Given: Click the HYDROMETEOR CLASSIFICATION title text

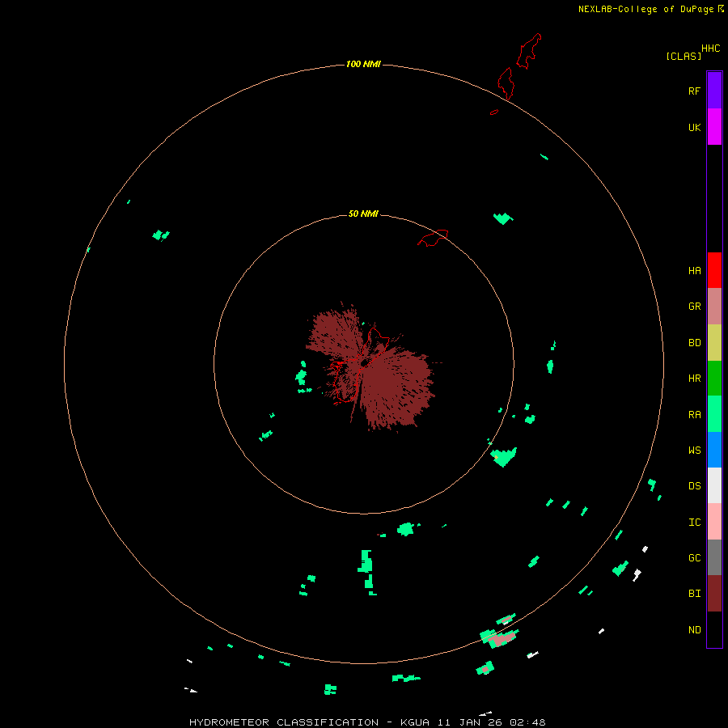Looking at the screenshot, I should point(284,722).
